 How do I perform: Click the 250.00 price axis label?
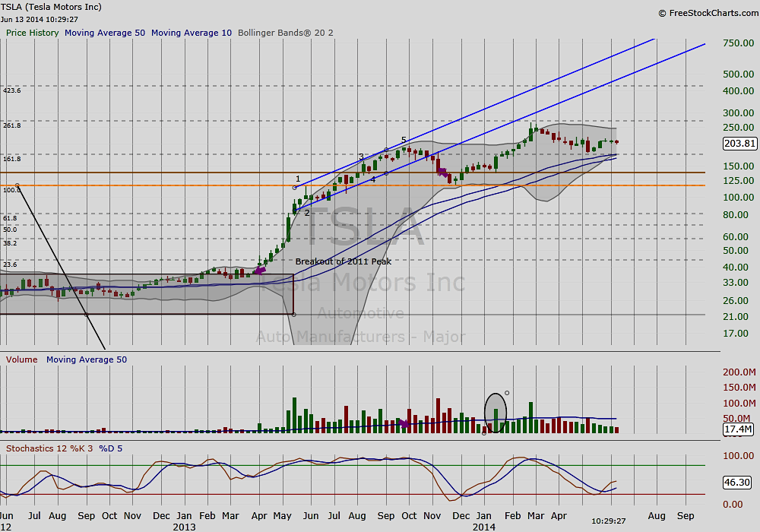(738, 128)
